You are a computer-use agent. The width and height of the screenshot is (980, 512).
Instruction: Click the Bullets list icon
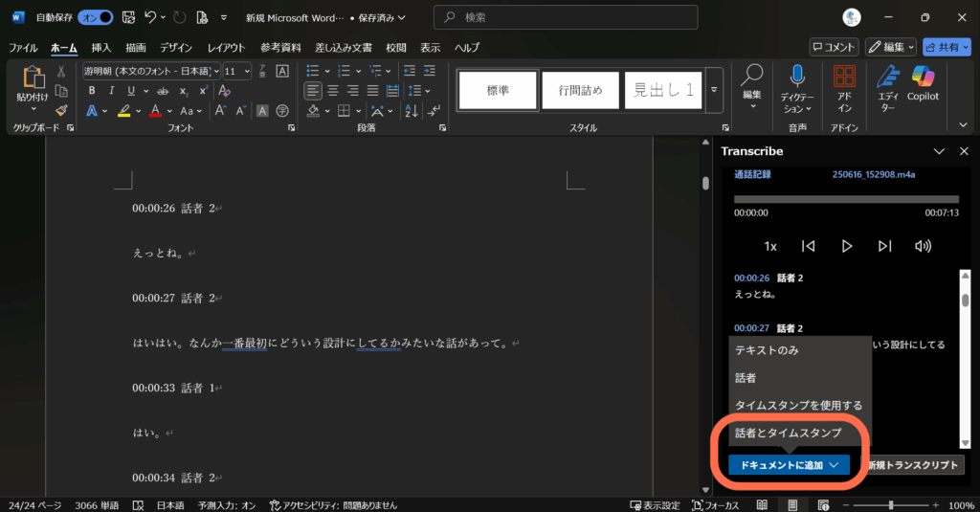pyautogui.click(x=313, y=71)
